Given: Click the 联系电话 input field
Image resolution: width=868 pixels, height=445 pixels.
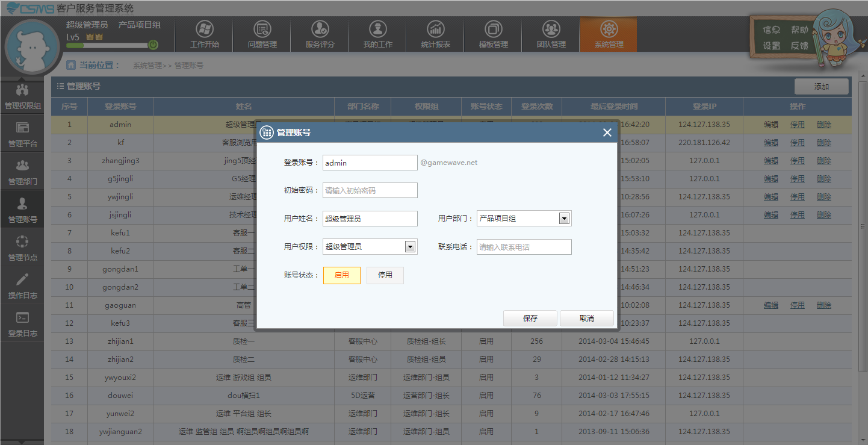Looking at the screenshot, I should coord(524,247).
